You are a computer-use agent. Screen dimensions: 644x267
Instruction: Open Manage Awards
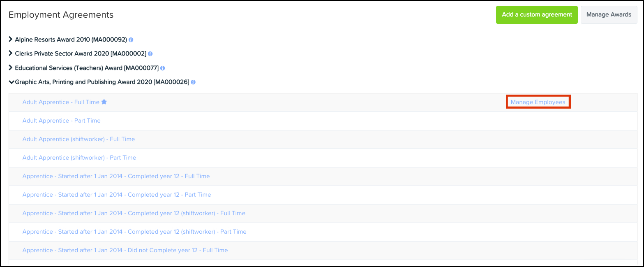[609, 15]
